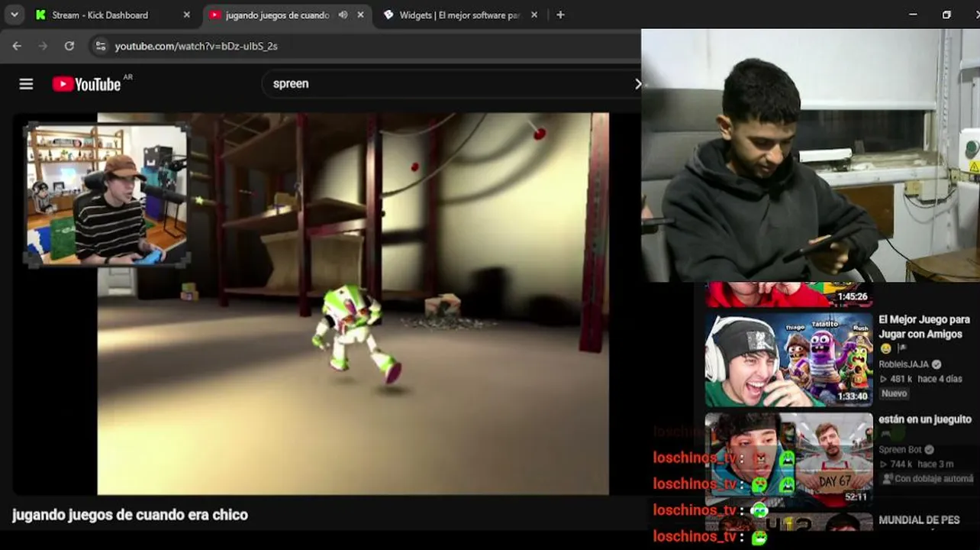Mute the YouTube tab audio icon
The height and width of the screenshot is (550, 980).
click(343, 15)
